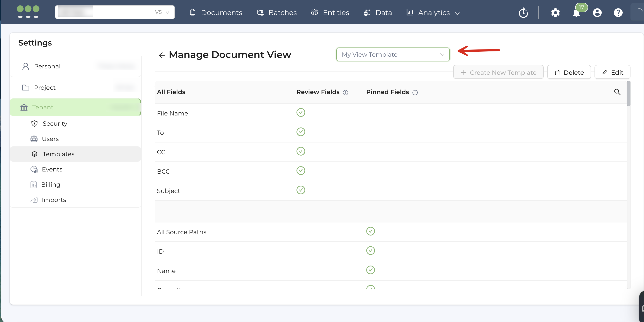The image size is (644, 322).
Task: Go back using the left arrow
Action: (x=162, y=55)
